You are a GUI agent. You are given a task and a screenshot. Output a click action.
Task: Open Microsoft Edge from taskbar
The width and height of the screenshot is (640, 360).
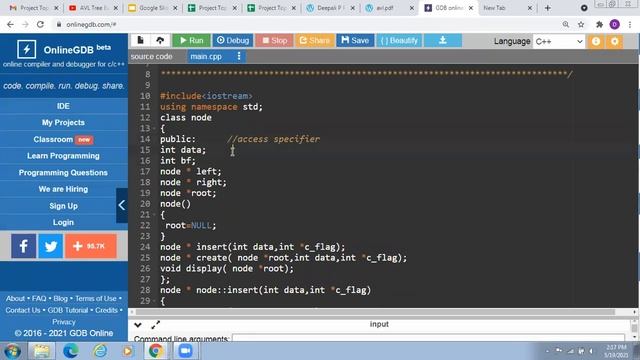coord(71,351)
